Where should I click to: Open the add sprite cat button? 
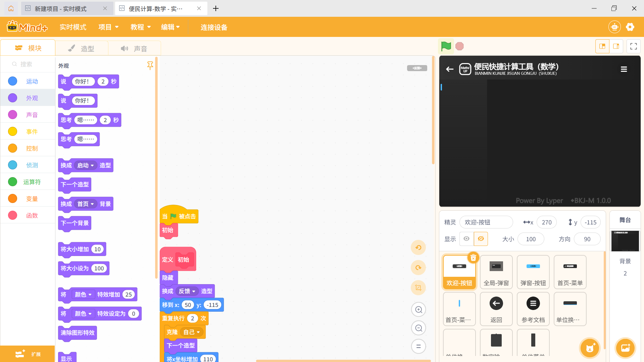pos(590,348)
